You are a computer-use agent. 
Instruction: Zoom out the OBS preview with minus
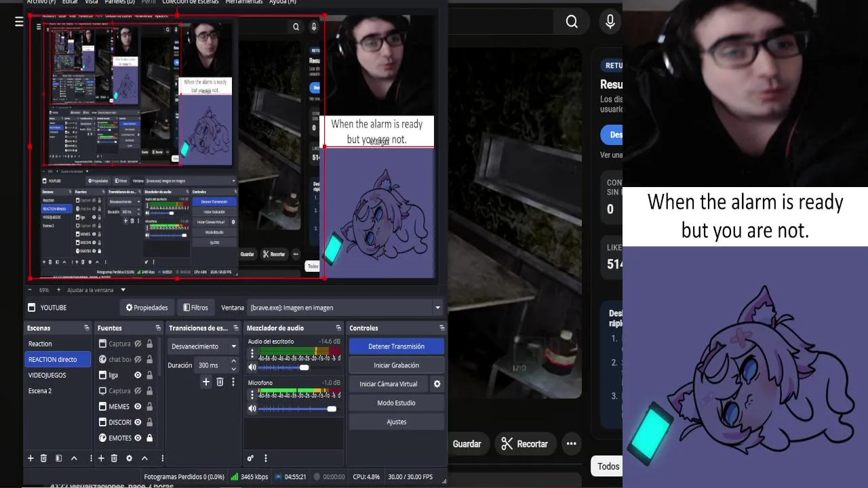30,290
